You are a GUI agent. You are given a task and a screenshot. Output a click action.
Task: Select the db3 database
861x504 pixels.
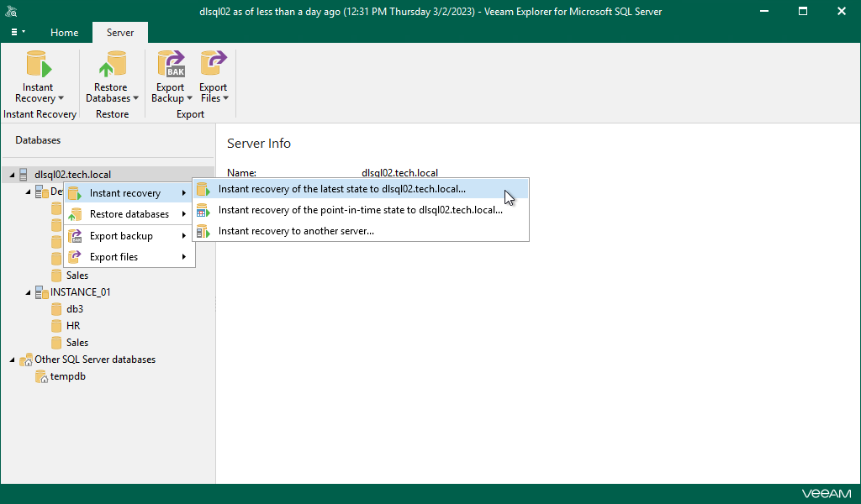(x=75, y=309)
